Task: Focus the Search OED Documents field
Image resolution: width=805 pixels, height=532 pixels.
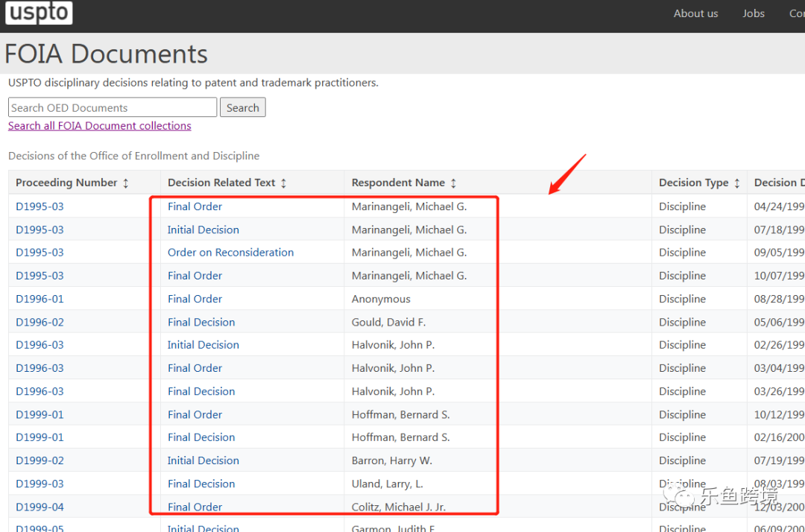Action: pos(112,108)
